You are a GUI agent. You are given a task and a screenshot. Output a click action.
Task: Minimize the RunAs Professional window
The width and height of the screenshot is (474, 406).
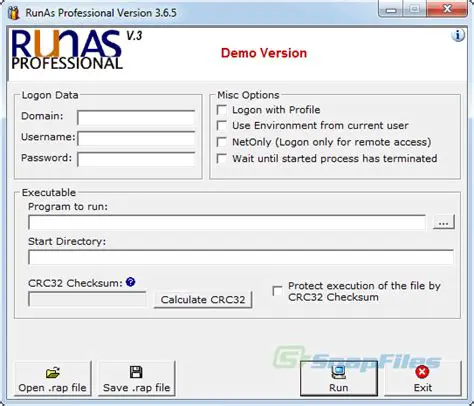[x=391, y=9]
